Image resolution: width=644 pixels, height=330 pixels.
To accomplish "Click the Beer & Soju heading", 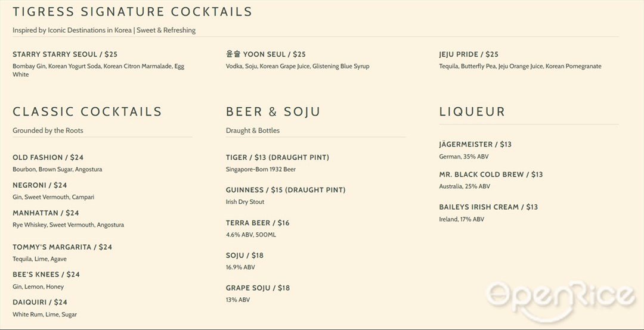I will [x=273, y=111].
